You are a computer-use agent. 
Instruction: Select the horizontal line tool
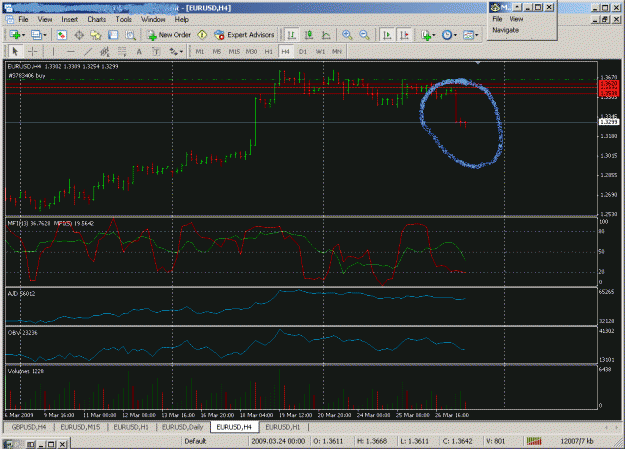(71, 51)
